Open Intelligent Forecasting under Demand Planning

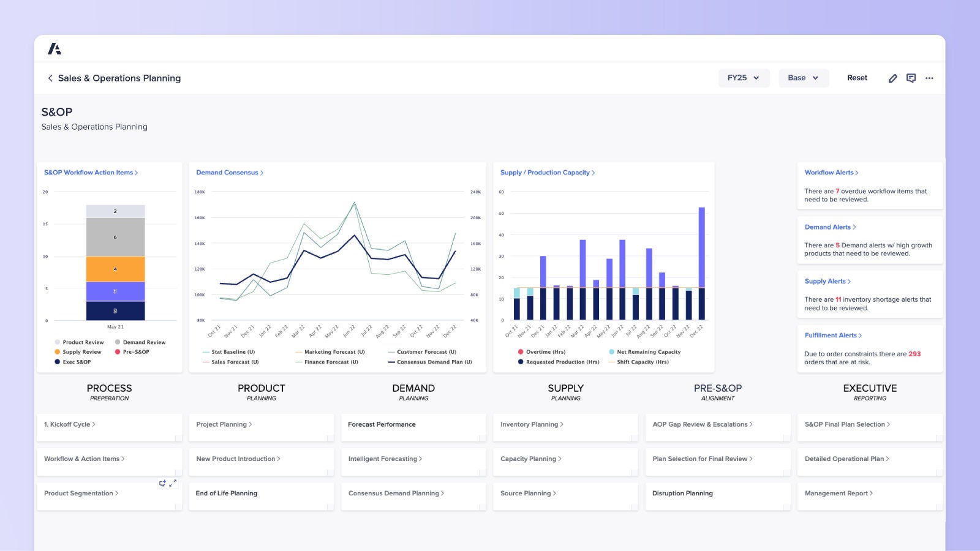pos(384,459)
